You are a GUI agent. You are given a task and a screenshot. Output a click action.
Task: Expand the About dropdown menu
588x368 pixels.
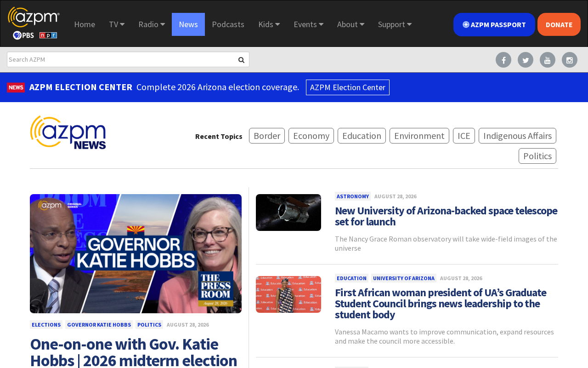(x=351, y=24)
